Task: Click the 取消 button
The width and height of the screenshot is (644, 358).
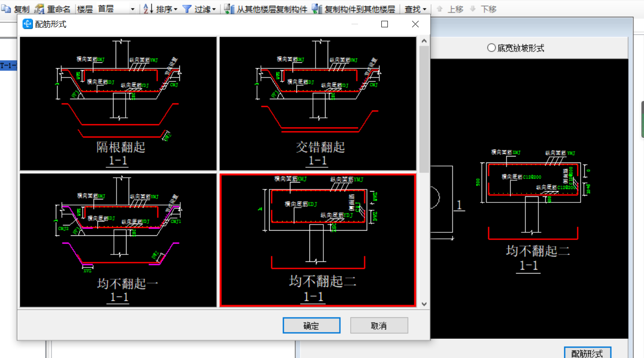Action: (x=379, y=325)
